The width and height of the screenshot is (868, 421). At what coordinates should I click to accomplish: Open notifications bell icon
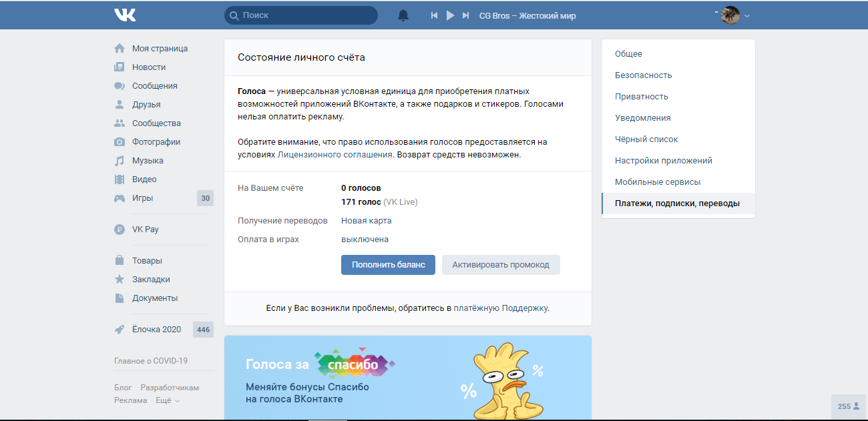(x=403, y=15)
